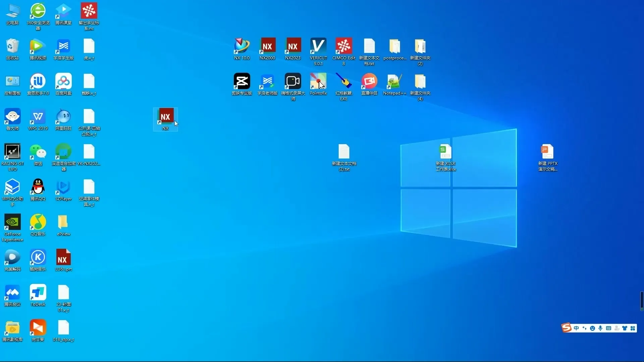Toggle Sogou punctuation mode button

pos(584,328)
